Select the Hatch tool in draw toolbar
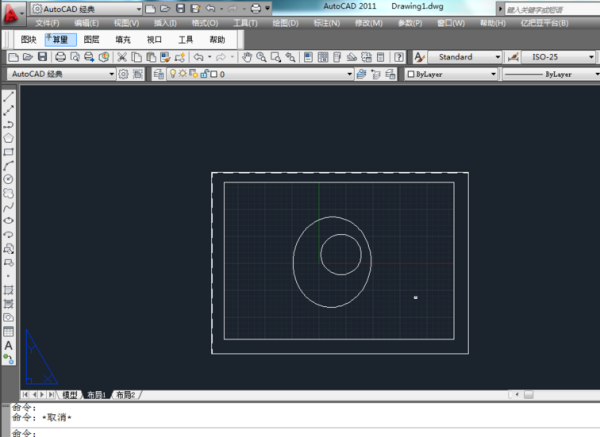 tap(8, 290)
